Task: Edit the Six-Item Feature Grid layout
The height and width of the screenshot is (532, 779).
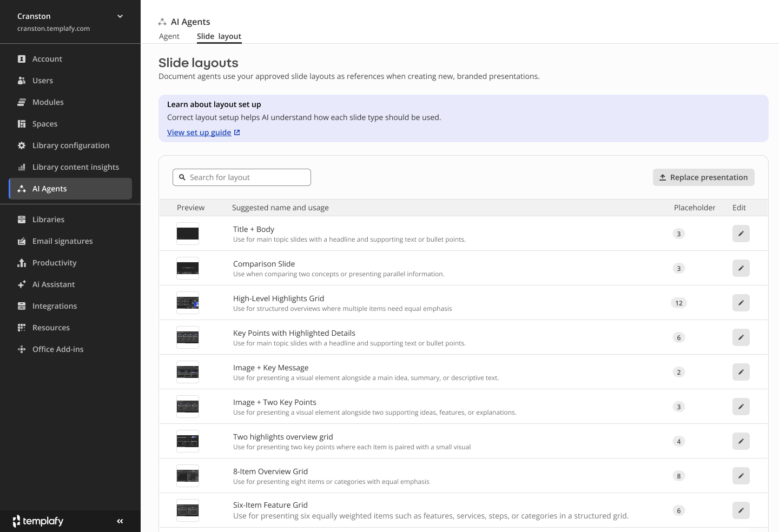Action: pyautogui.click(x=741, y=510)
